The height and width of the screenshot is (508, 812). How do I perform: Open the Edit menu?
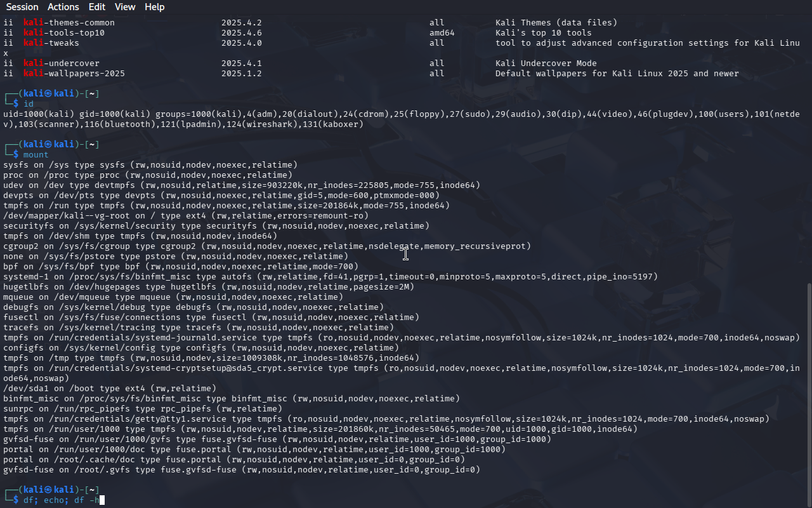(97, 7)
